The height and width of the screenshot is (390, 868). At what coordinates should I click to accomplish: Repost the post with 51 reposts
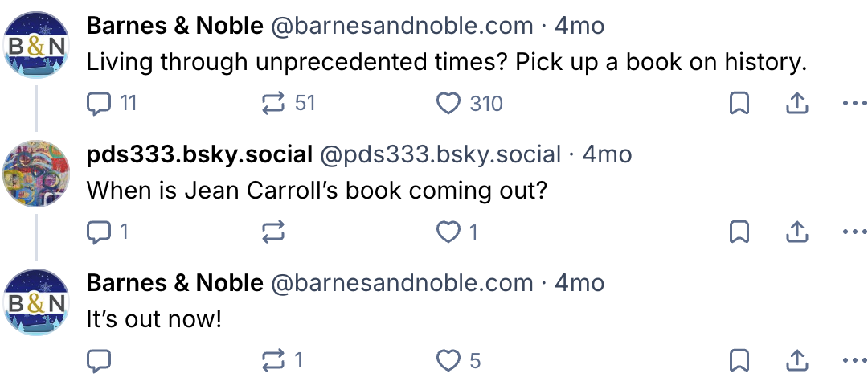[275, 104]
